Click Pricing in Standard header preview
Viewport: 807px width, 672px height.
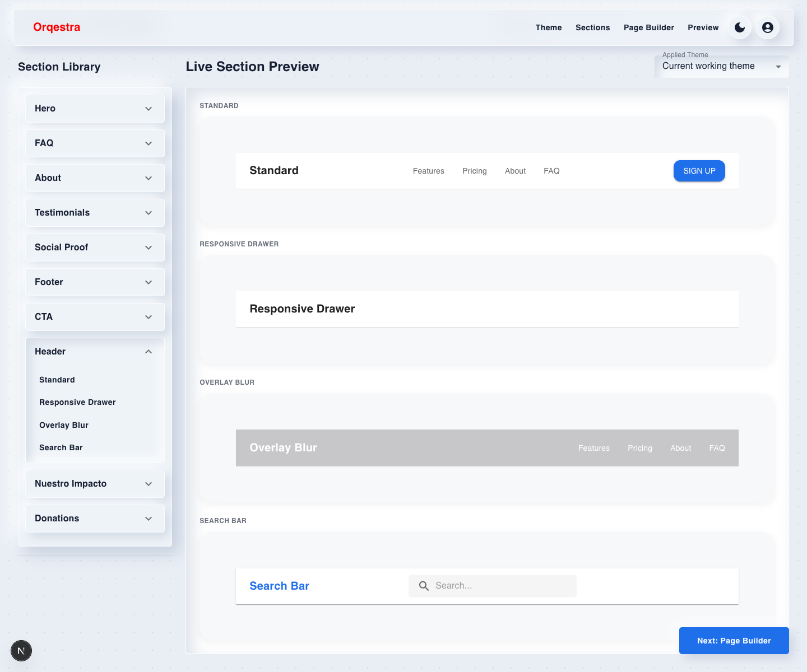coord(475,171)
